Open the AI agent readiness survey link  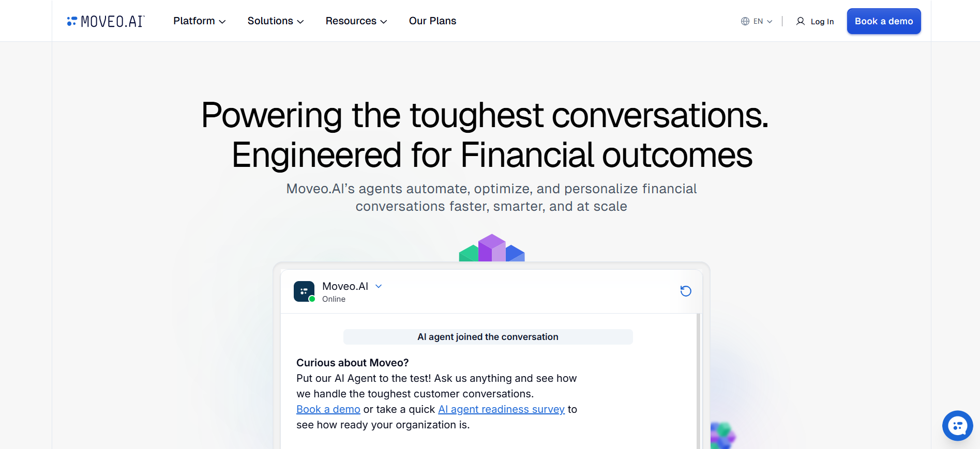pos(501,409)
